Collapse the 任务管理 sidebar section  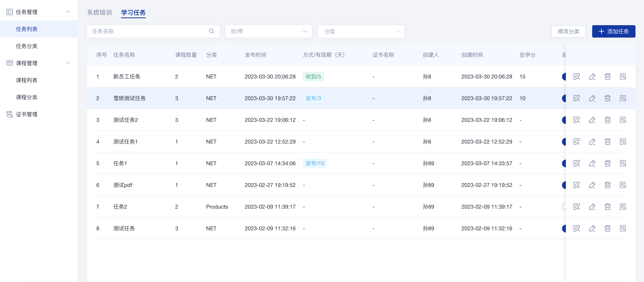click(x=67, y=12)
